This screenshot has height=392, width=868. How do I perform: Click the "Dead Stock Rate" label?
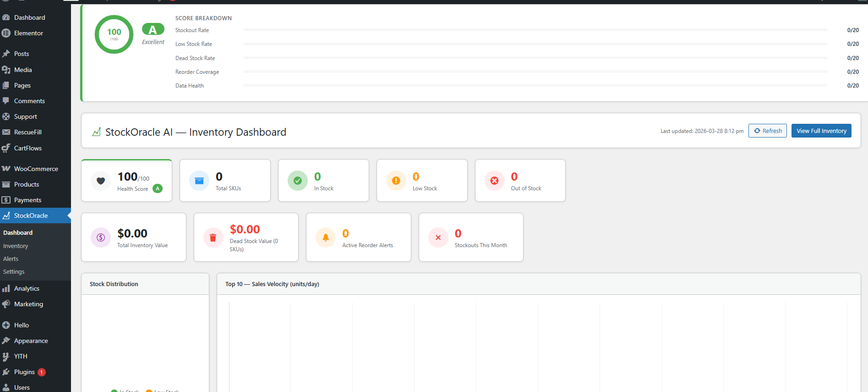point(195,58)
